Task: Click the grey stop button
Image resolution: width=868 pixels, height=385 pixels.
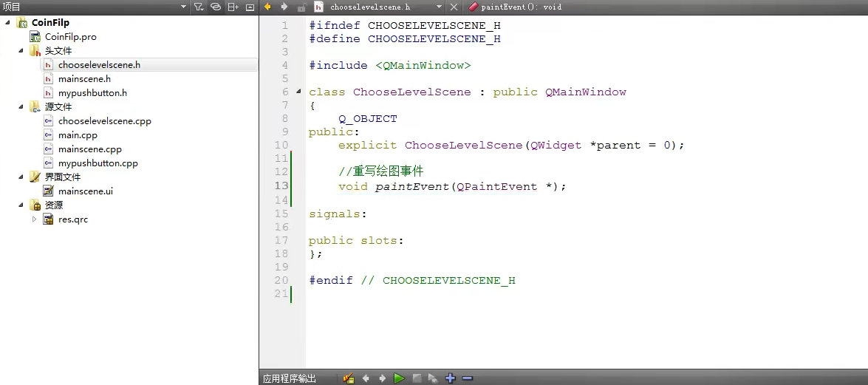Action: pyautogui.click(x=417, y=378)
